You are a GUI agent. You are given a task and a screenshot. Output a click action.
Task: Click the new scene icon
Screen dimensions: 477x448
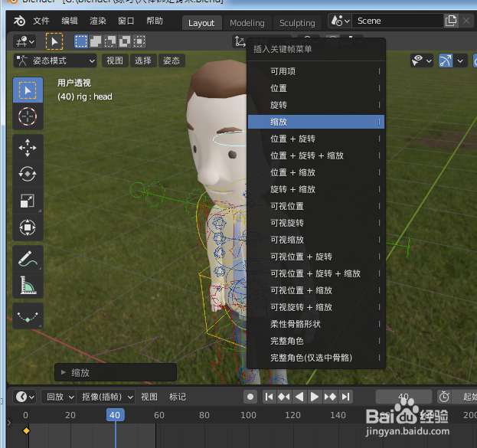coord(451,21)
